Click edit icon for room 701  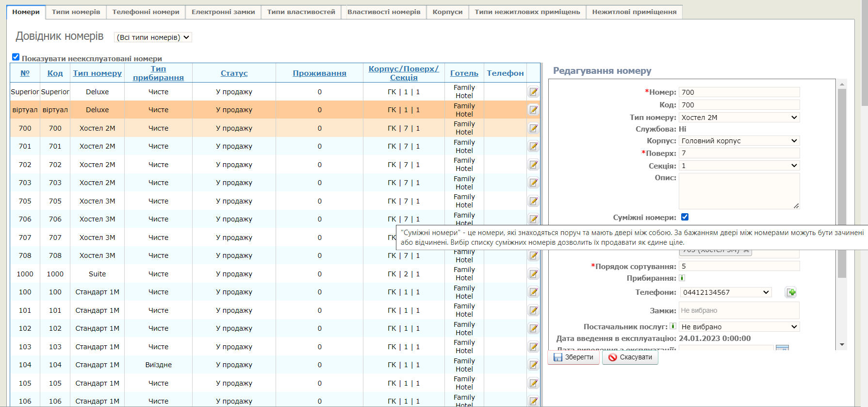click(x=533, y=146)
